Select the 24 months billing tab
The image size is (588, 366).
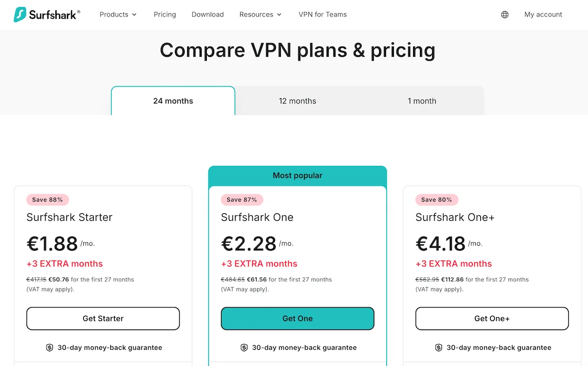click(173, 101)
